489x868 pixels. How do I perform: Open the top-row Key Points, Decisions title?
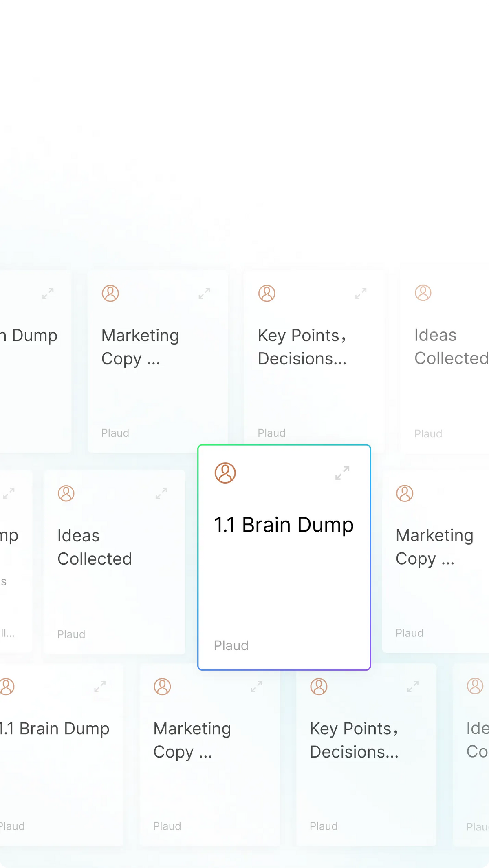(302, 347)
